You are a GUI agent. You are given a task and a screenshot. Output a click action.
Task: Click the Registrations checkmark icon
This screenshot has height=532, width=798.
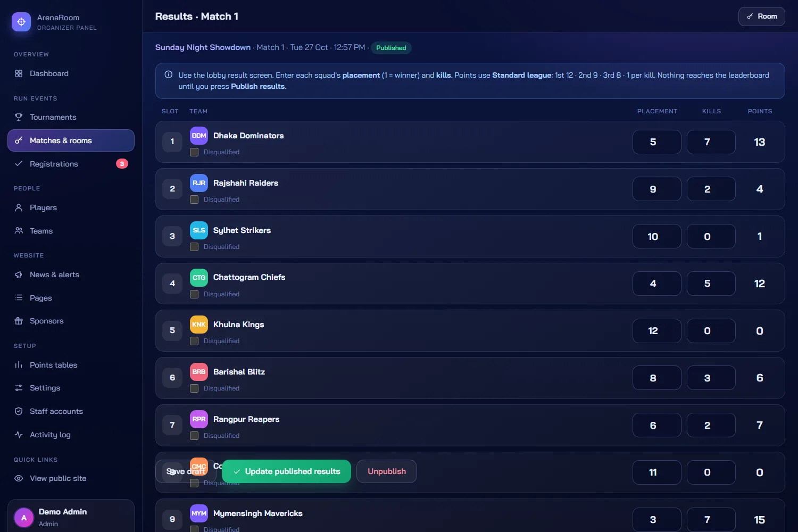point(19,164)
